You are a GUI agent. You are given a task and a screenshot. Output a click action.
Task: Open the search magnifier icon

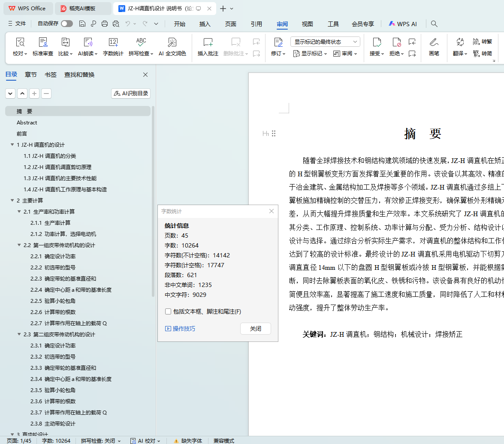(434, 24)
